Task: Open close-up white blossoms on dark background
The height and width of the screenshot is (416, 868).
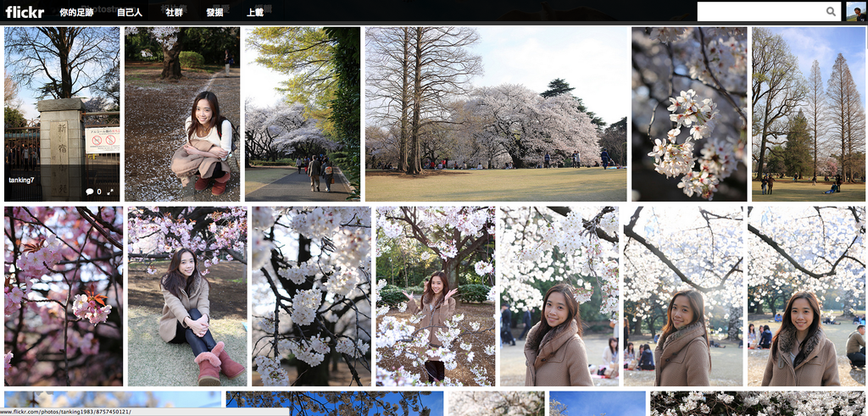Action: tap(689, 114)
